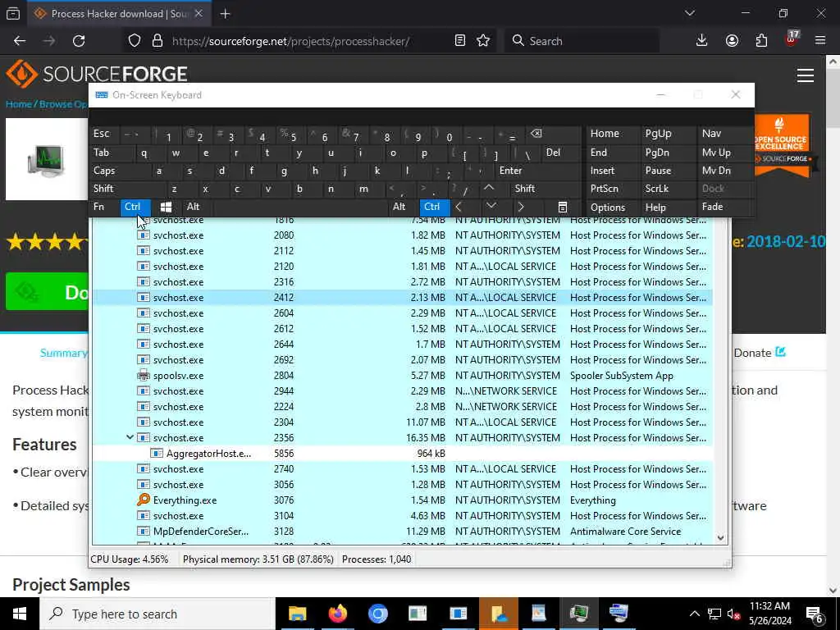This screenshot has width=840, height=630.
Task: Open the Firefox account icon
Action: (732, 41)
